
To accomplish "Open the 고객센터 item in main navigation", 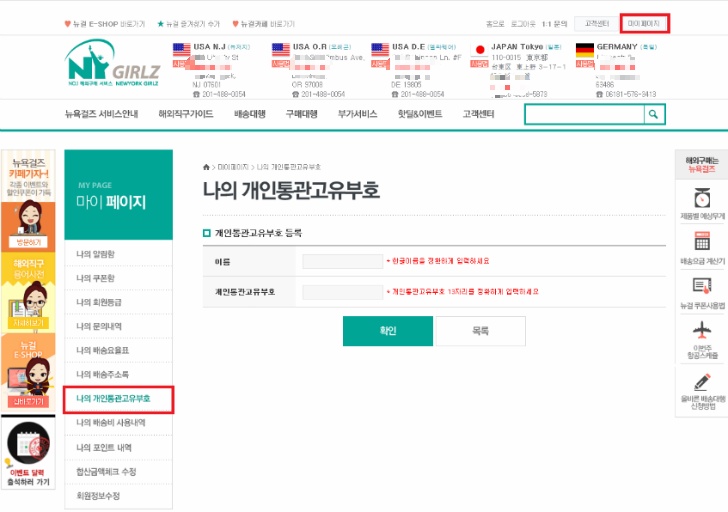I will click(x=478, y=114).
